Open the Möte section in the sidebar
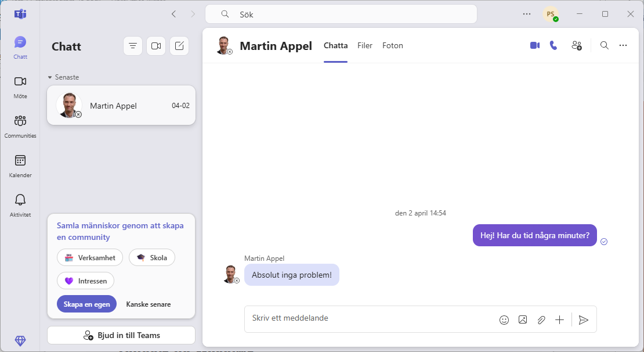This screenshot has height=352, width=644. tap(20, 86)
